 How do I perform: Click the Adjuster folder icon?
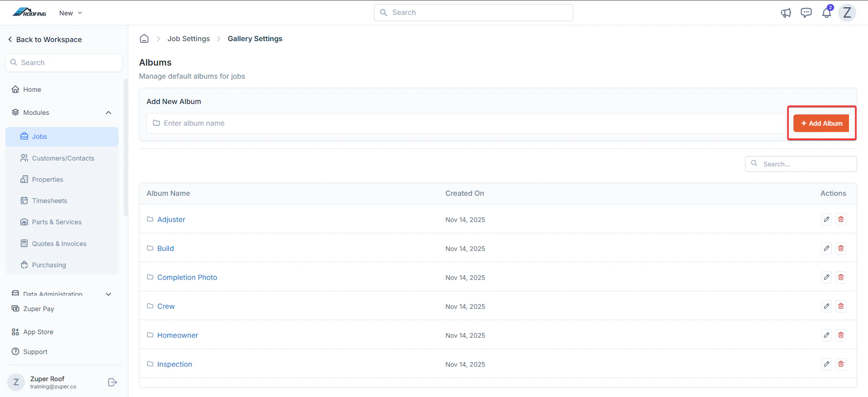pyautogui.click(x=150, y=219)
